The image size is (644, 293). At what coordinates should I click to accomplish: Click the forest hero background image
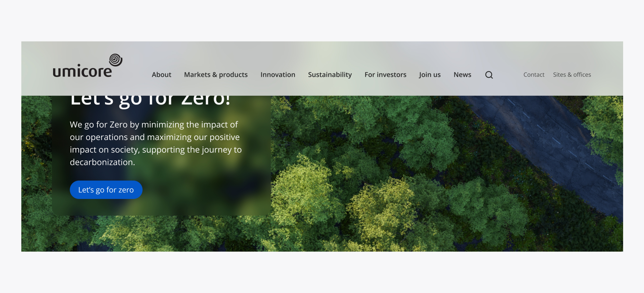point(377,176)
